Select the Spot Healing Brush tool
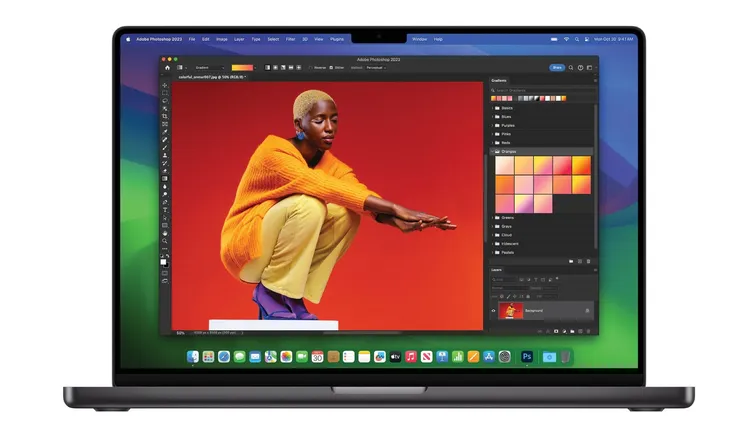 165,140
